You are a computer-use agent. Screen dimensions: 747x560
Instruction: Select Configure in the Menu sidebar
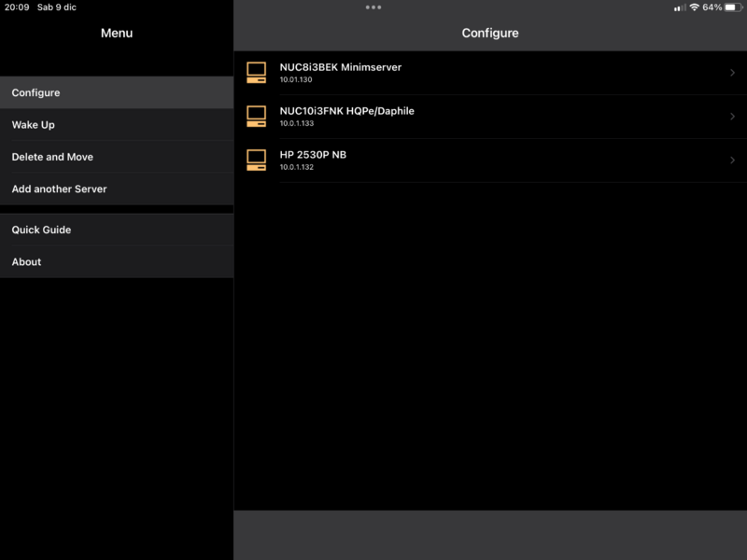tap(35, 93)
